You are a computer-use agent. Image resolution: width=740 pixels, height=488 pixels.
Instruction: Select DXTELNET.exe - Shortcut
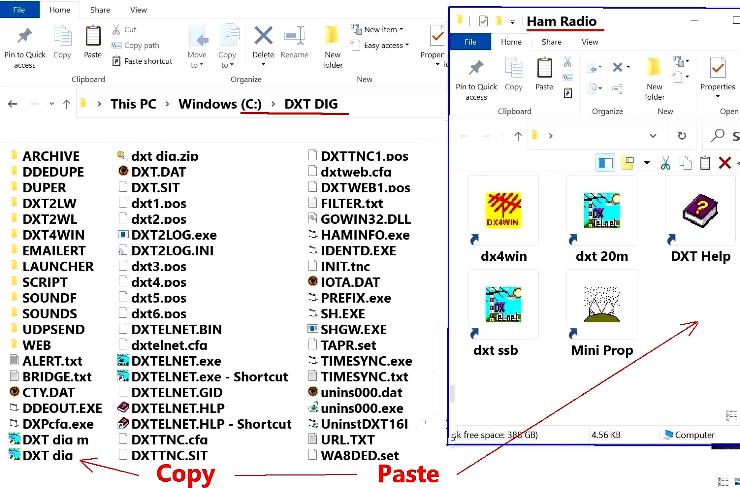203,377
